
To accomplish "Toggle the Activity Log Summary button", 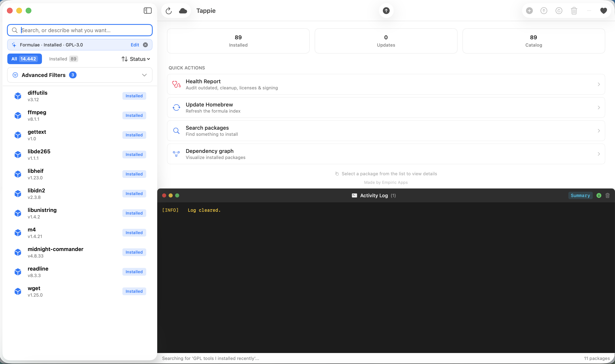I will [580, 195].
